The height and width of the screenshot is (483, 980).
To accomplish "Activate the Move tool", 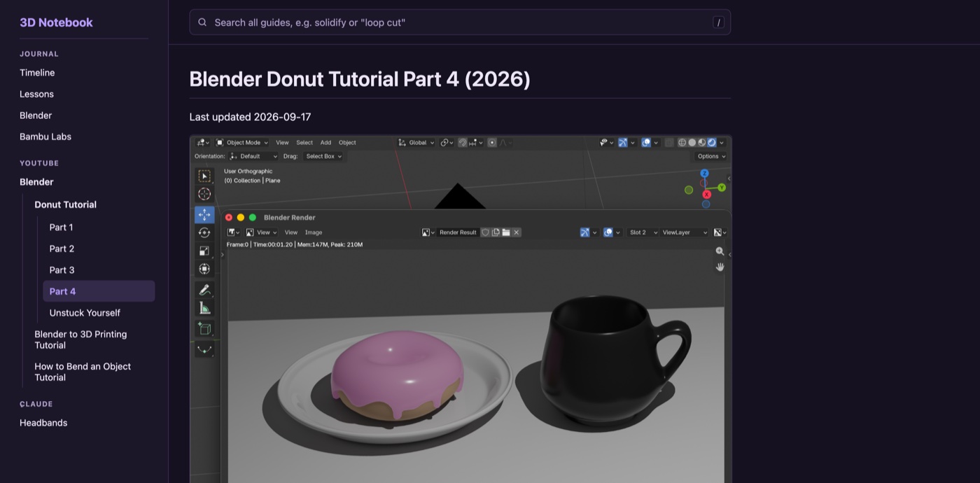I will [204, 215].
